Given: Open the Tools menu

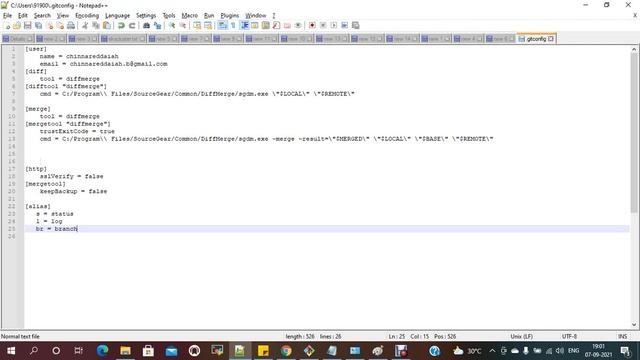Looking at the screenshot, I should (169, 16).
